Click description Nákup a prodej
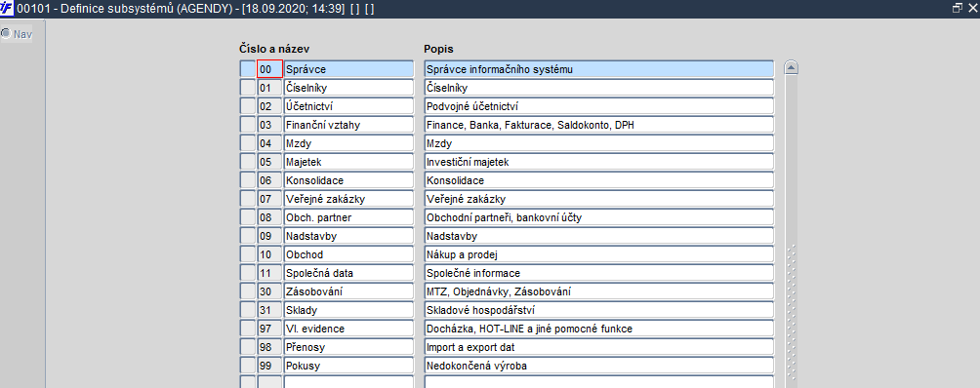 tap(598, 253)
